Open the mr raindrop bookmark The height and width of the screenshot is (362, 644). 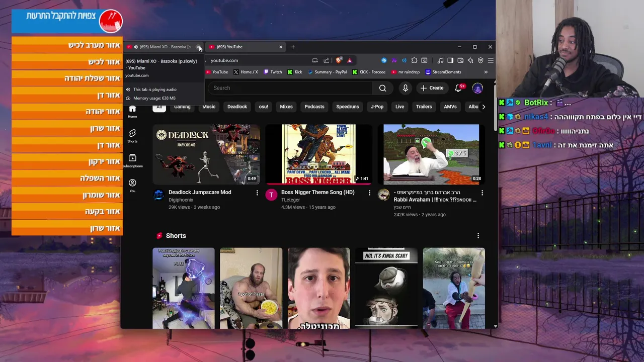pyautogui.click(x=406, y=72)
